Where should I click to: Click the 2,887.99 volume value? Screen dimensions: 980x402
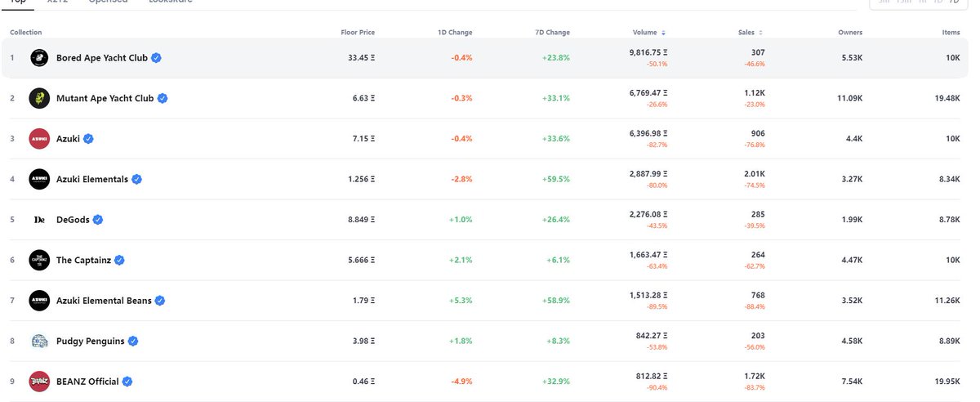tap(648, 173)
